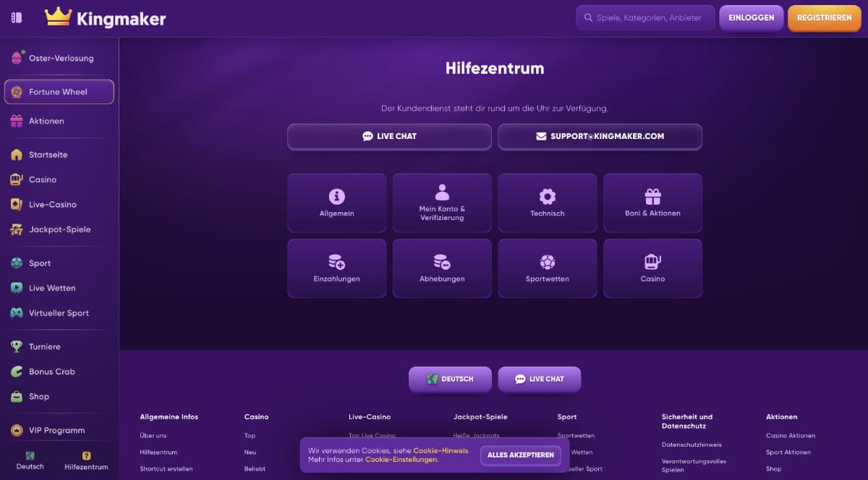Click the 'Live-Casino' footer column heading
Image resolution: width=868 pixels, height=480 pixels.
(370, 417)
